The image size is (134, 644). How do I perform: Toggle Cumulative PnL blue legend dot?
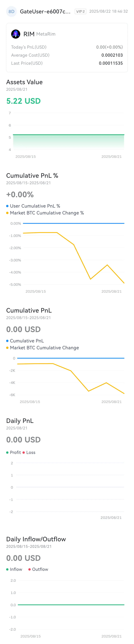(x=7, y=341)
